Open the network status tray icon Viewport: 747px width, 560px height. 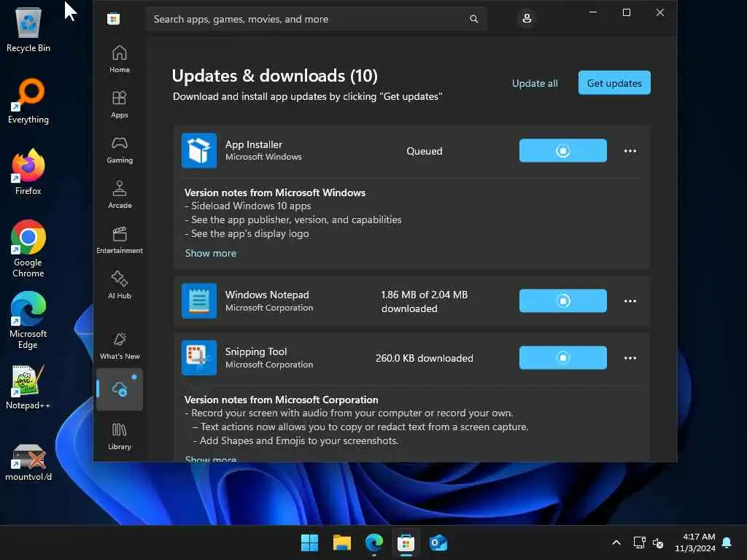639,542
